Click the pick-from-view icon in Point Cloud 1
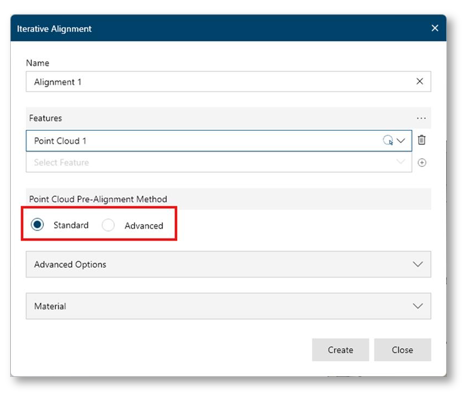 (x=388, y=140)
